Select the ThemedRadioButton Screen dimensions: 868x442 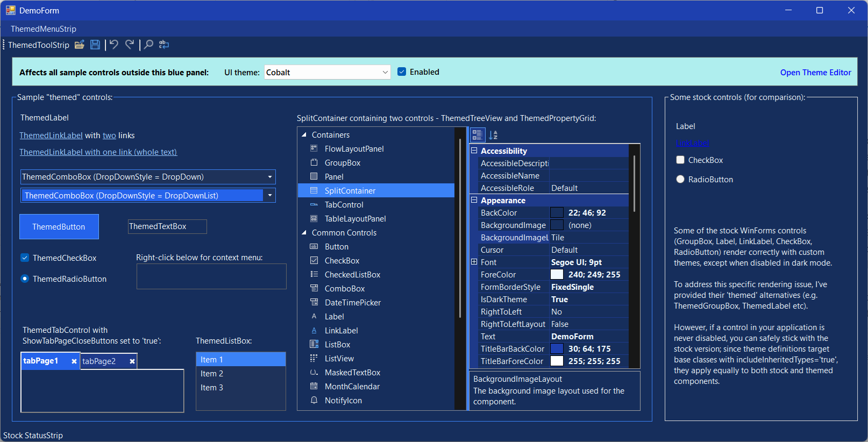25,279
